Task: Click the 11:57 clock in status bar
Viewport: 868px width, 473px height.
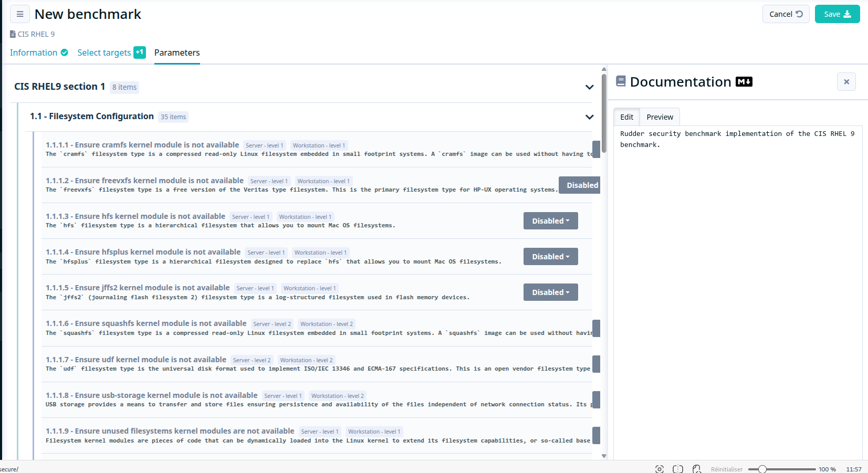Action: [x=854, y=469]
